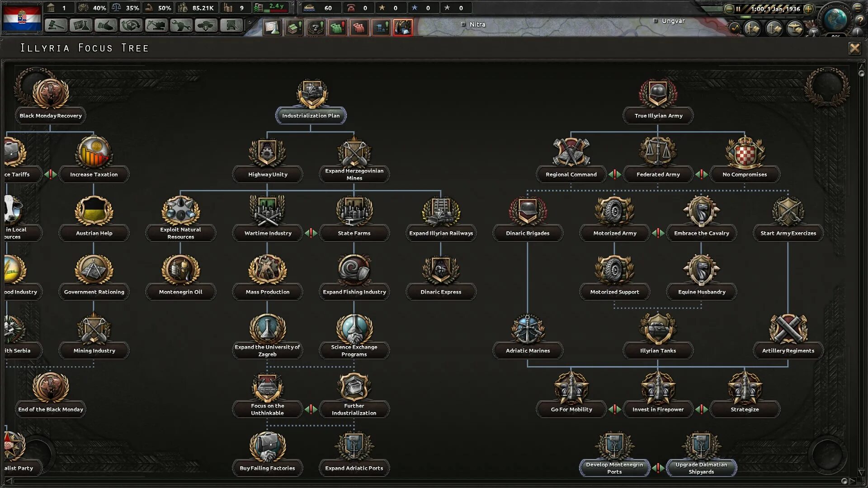Toggle Wartime Industry versus State Farms exclusivity marker
This screenshot has height=488, width=868.
pos(311,233)
